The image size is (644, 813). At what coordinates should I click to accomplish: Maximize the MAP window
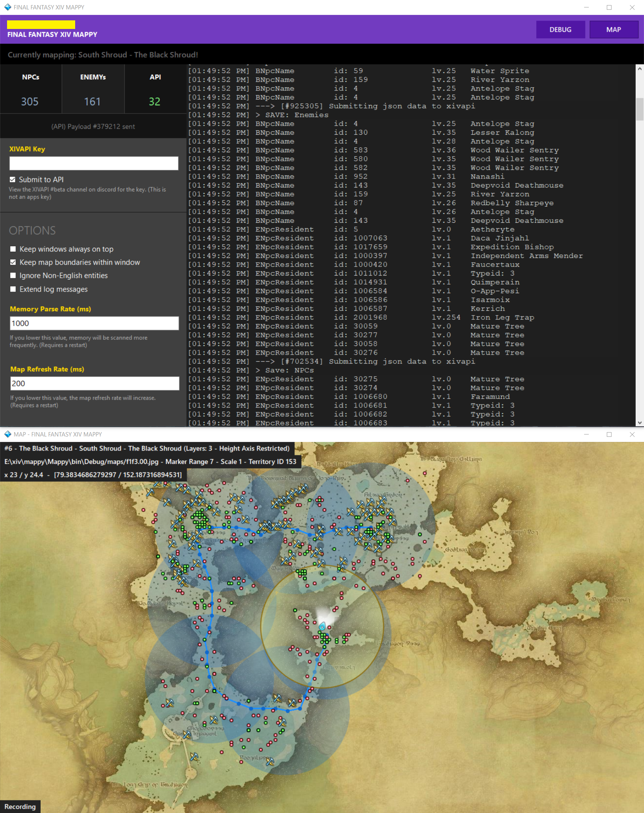pyautogui.click(x=609, y=434)
